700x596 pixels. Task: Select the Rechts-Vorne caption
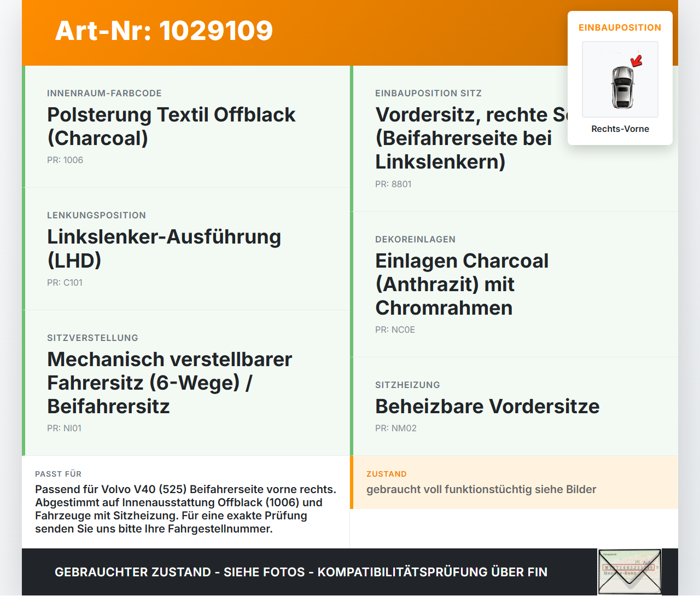620,129
